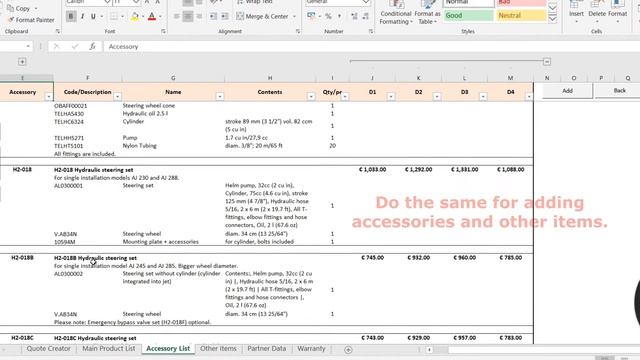This screenshot has width=640, height=360.
Task: Open the Name Box dropdown
Action: coord(28,47)
